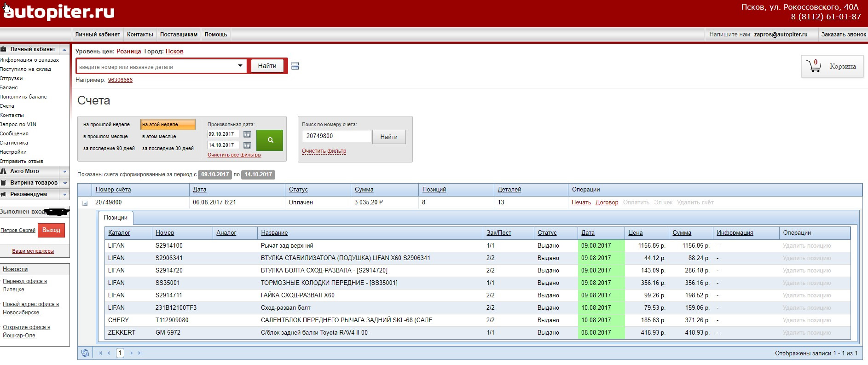Click the Витрина товаров section icon
This screenshot has width=868, height=365.
4,182
